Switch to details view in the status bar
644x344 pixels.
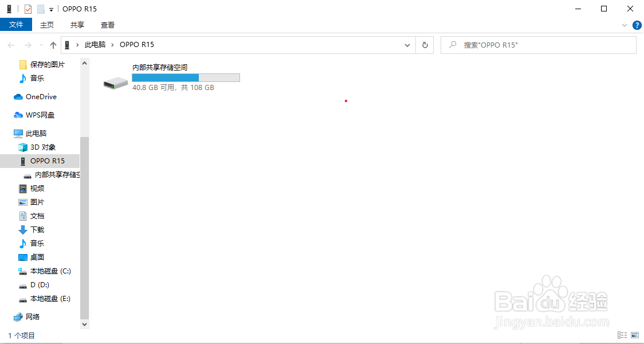622,336
